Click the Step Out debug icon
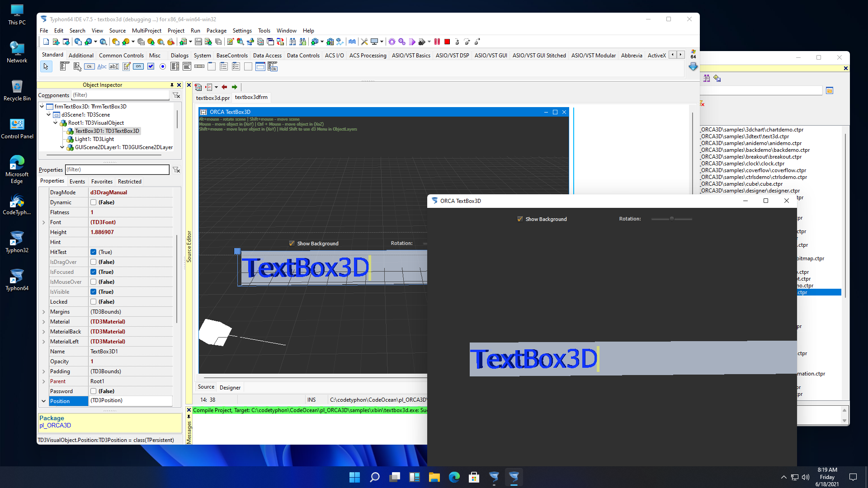The height and width of the screenshot is (488, 868). point(477,42)
